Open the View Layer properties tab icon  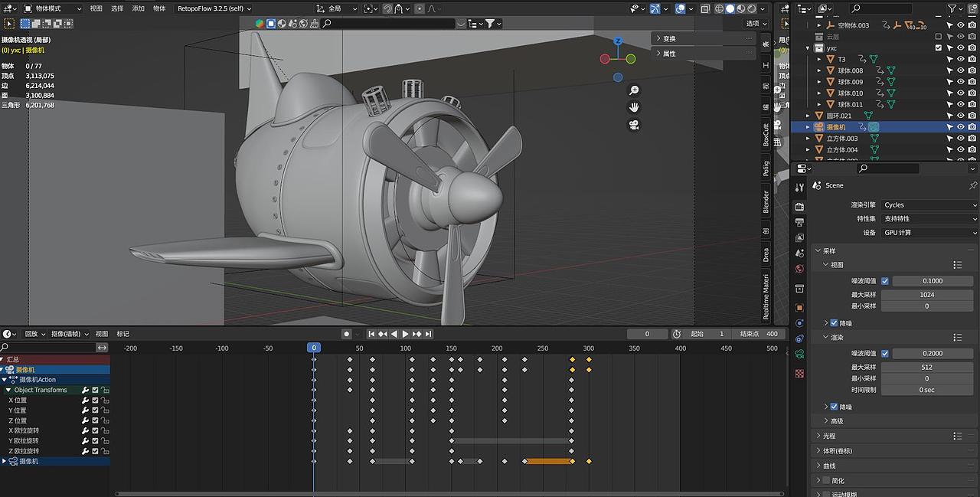point(799,237)
